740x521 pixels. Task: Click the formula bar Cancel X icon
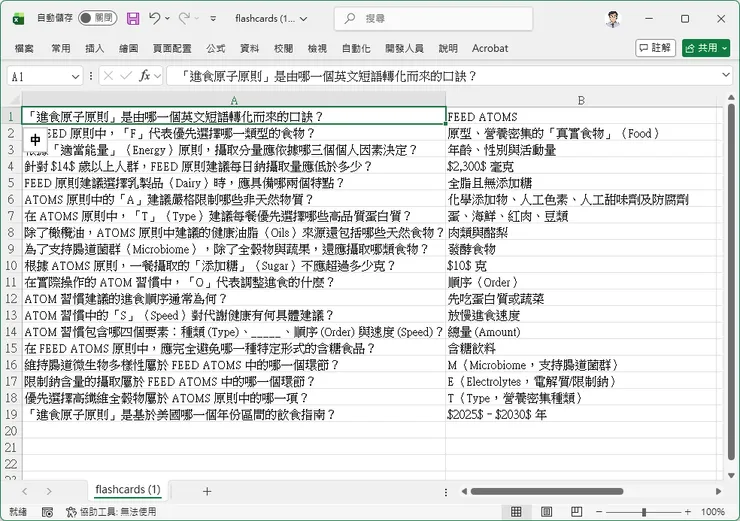[x=108, y=76]
